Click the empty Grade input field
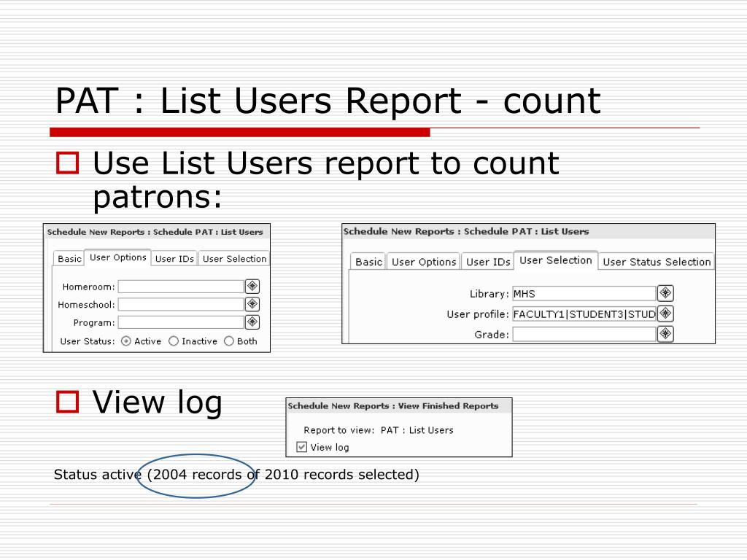 584,334
